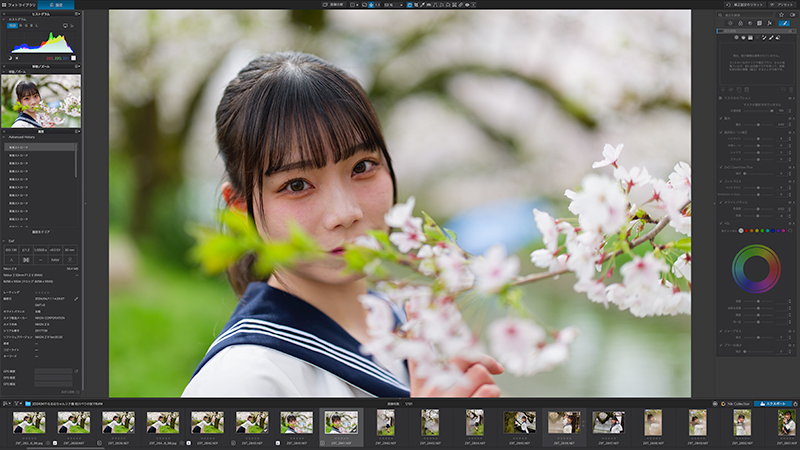The width and height of the screenshot is (800, 450).
Task: Toggle showing only active corrections
Action: tap(792, 15)
